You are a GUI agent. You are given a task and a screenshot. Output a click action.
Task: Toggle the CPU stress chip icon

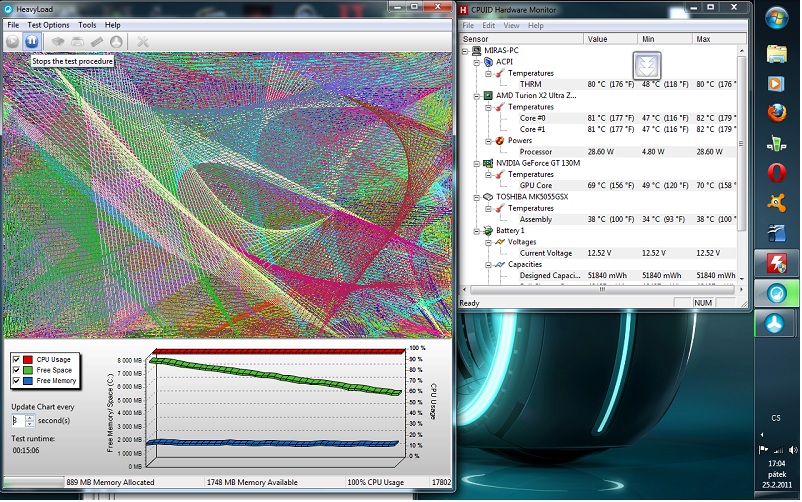pos(58,41)
